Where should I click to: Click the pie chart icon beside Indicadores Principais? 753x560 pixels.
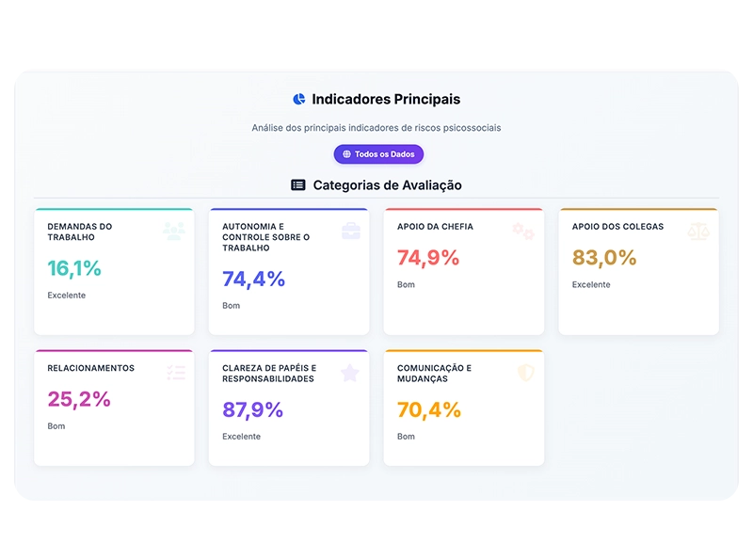(299, 99)
